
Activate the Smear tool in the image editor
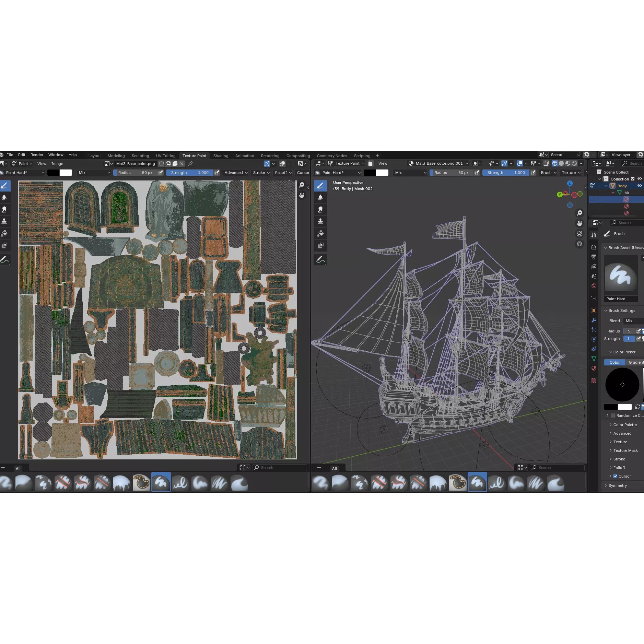coord(5,209)
